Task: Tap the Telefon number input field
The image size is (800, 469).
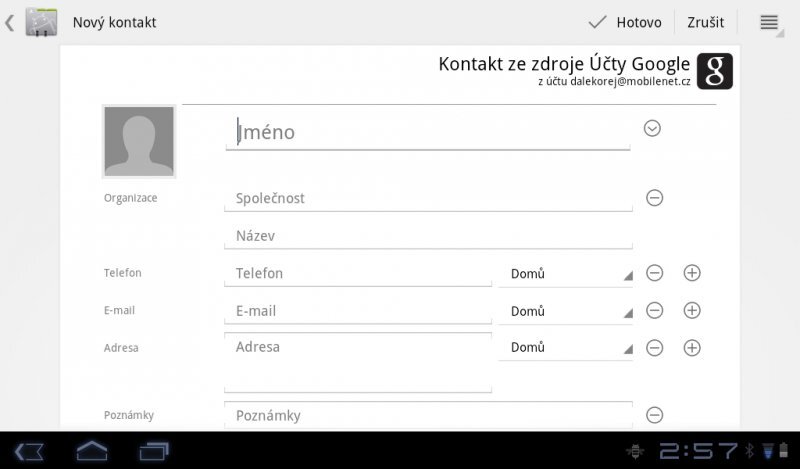Action: [358, 274]
